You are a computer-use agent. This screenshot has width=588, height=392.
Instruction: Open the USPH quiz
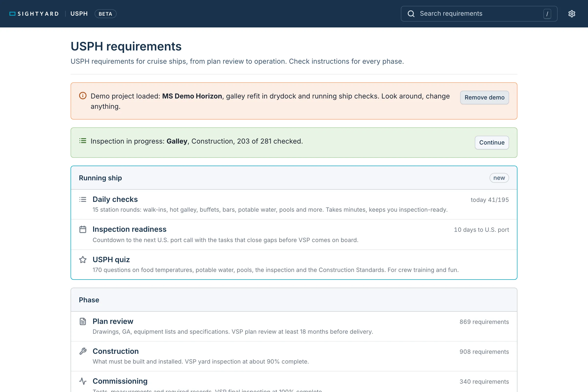point(294,265)
